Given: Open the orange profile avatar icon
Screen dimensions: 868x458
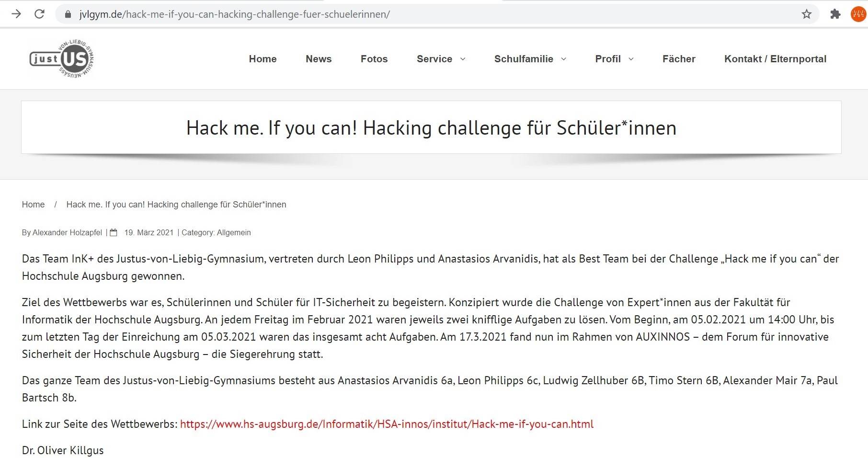Looking at the screenshot, I should coord(858,14).
